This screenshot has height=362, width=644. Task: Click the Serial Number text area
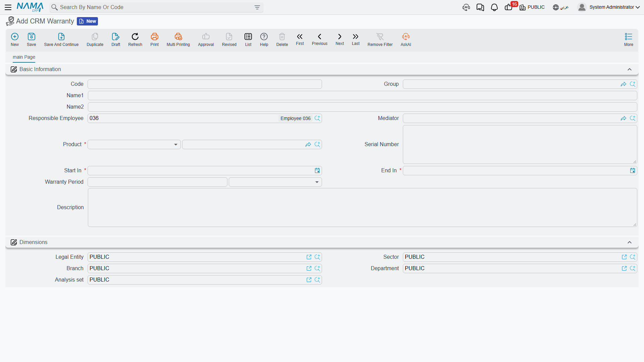520,144
